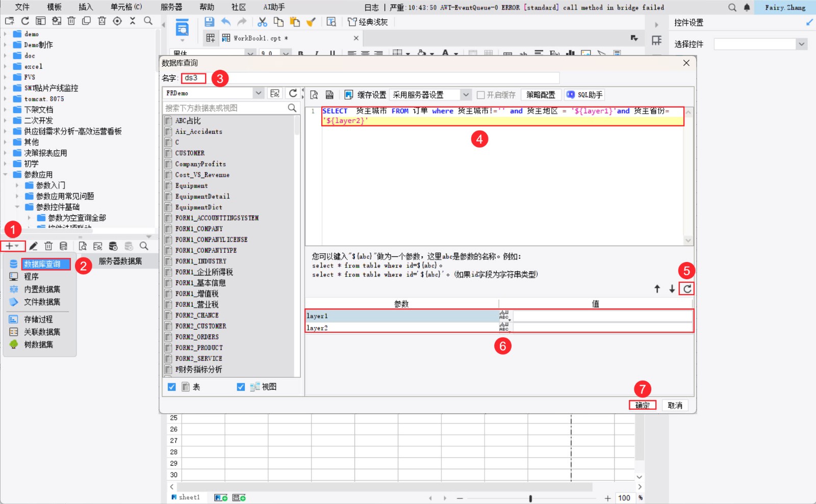Select the tomcat.8075 folder

pyautogui.click(x=44, y=99)
